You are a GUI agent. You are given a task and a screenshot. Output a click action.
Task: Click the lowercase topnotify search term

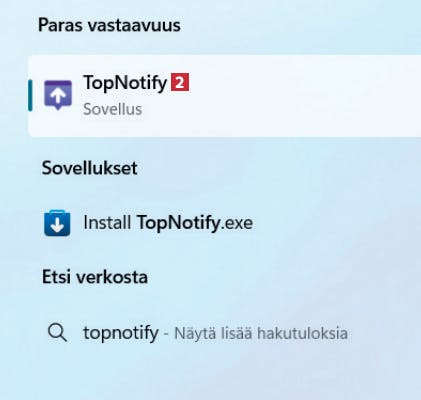(x=121, y=333)
